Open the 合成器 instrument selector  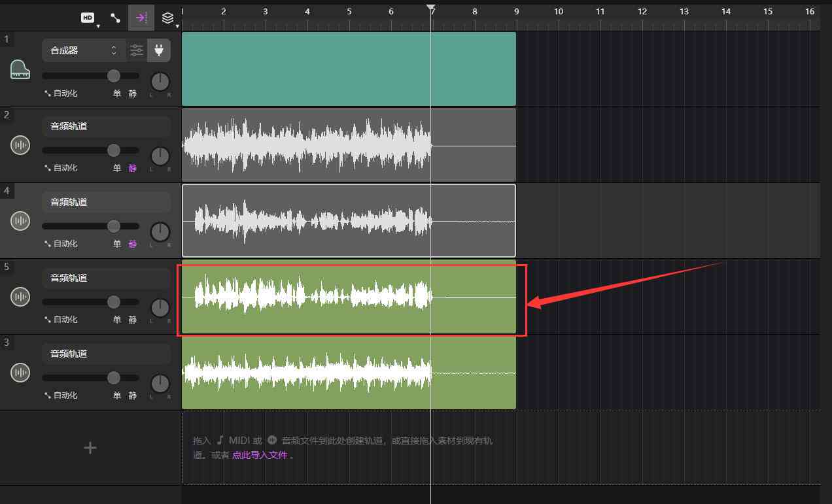pos(84,50)
